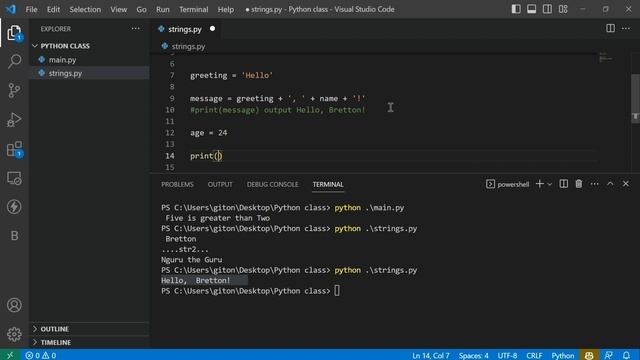
Task: Open the Terminal menu
Action: [x=193, y=9]
